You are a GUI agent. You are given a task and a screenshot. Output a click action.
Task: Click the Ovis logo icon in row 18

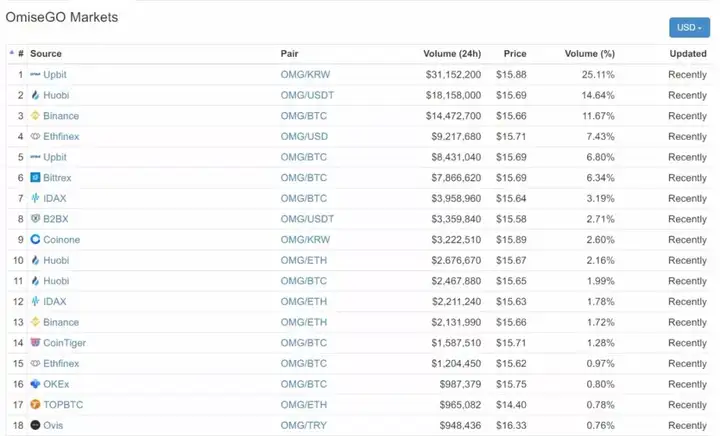pyautogui.click(x=35, y=425)
